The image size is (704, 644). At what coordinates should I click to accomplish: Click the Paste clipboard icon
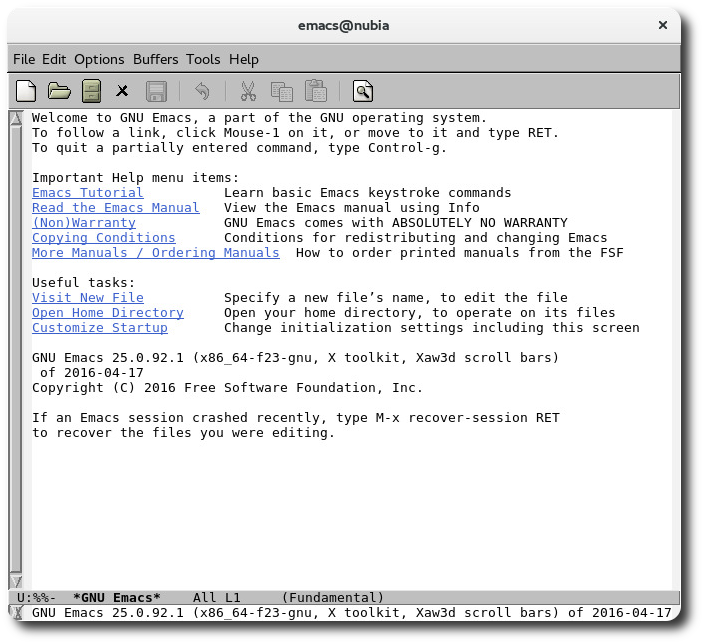point(315,92)
